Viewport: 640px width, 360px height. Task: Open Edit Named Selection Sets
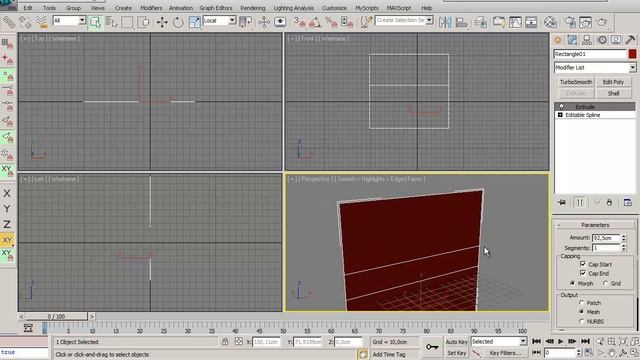coord(366,22)
